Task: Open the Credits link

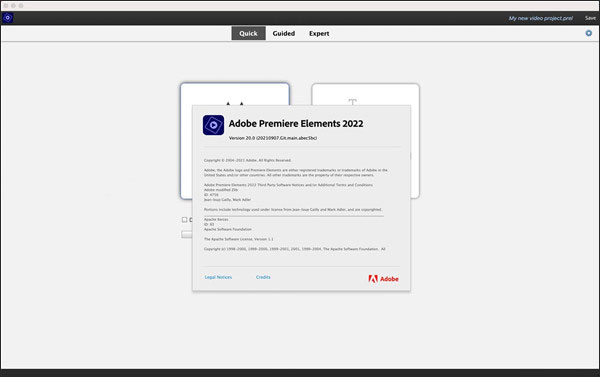Action: pyautogui.click(x=263, y=277)
